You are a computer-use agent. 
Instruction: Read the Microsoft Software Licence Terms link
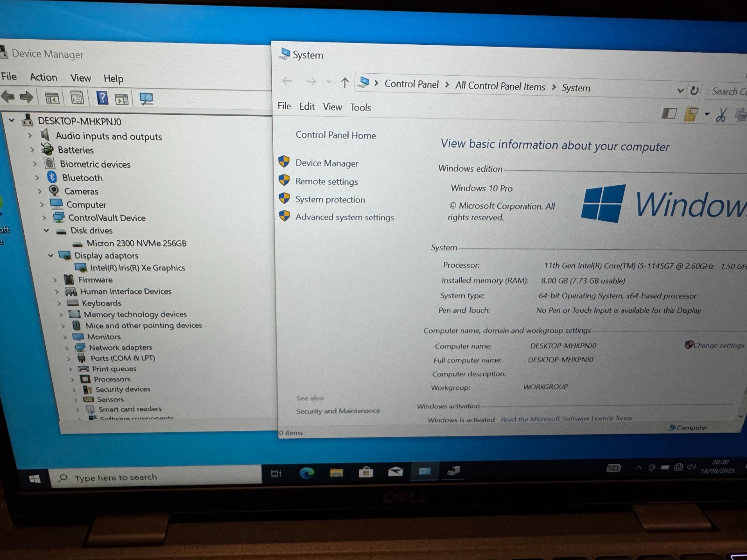click(x=566, y=419)
